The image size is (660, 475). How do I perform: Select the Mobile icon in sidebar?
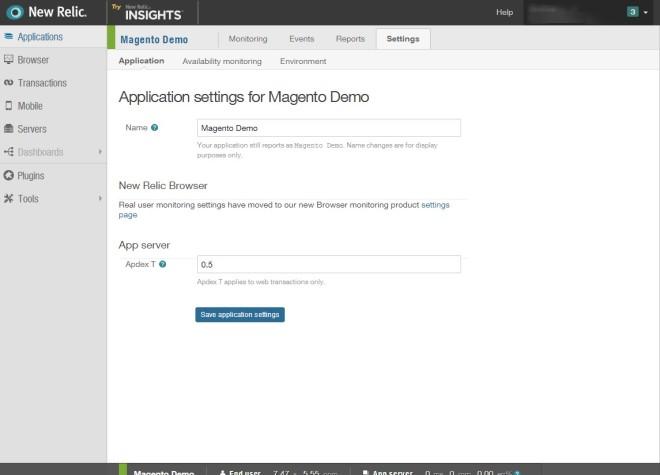9,106
